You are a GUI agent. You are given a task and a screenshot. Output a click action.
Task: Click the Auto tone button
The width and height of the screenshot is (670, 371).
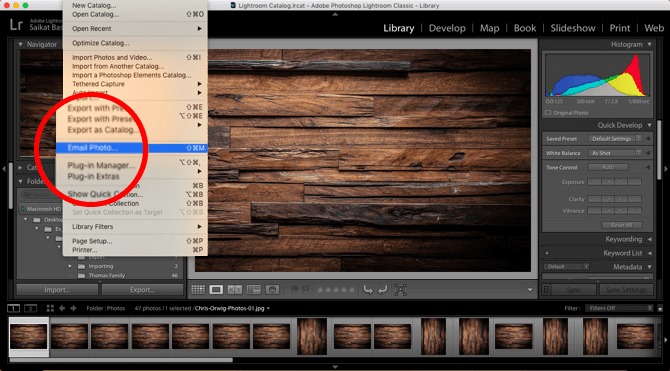[608, 167]
